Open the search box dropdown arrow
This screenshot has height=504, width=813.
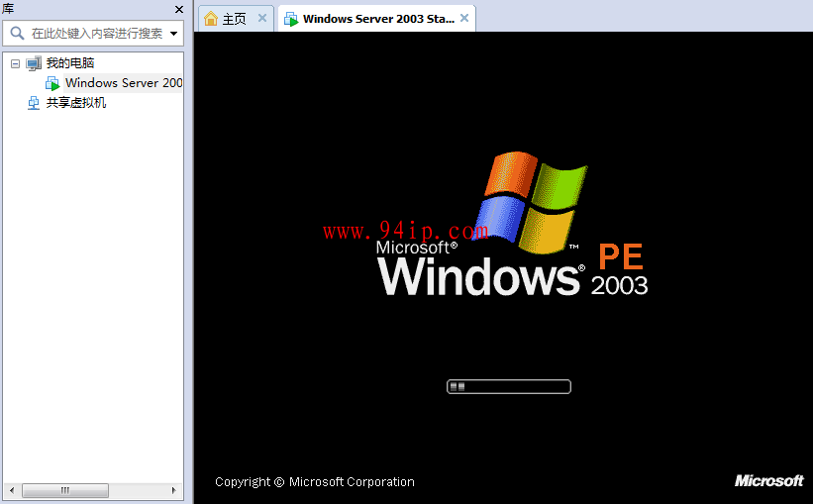173,34
